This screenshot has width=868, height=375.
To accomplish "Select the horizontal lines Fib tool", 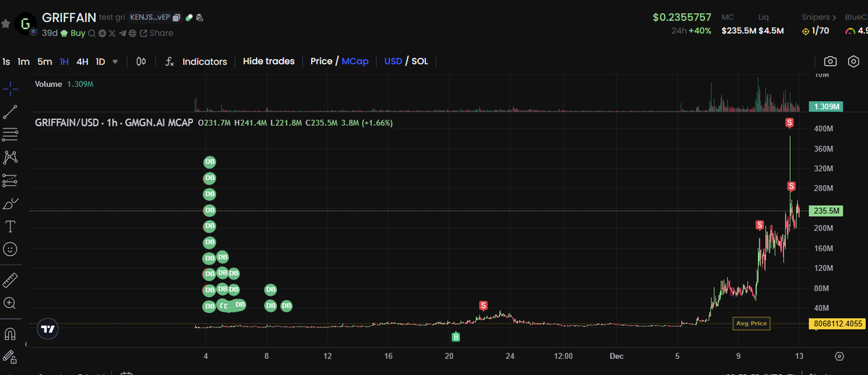I will 10,134.
